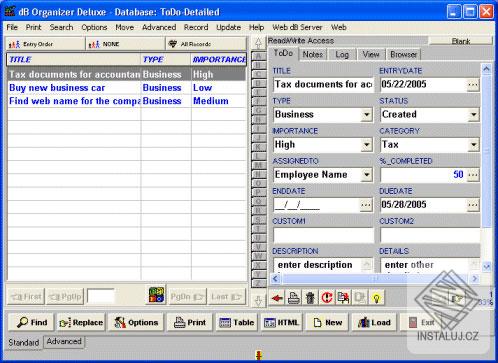The height and width of the screenshot is (363, 498).
Task: Click the CUSTOM2 input field
Action: 430,235
